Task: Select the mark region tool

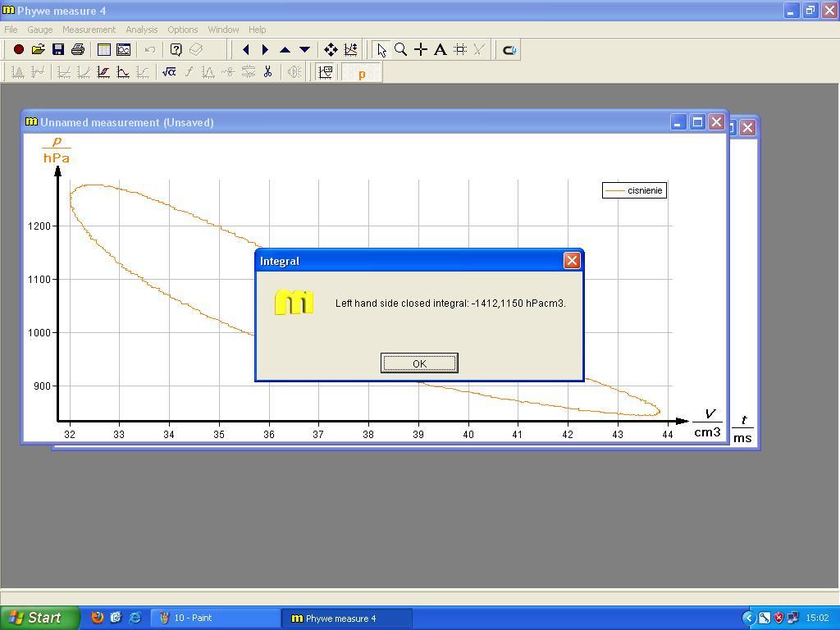Action: pos(460,50)
